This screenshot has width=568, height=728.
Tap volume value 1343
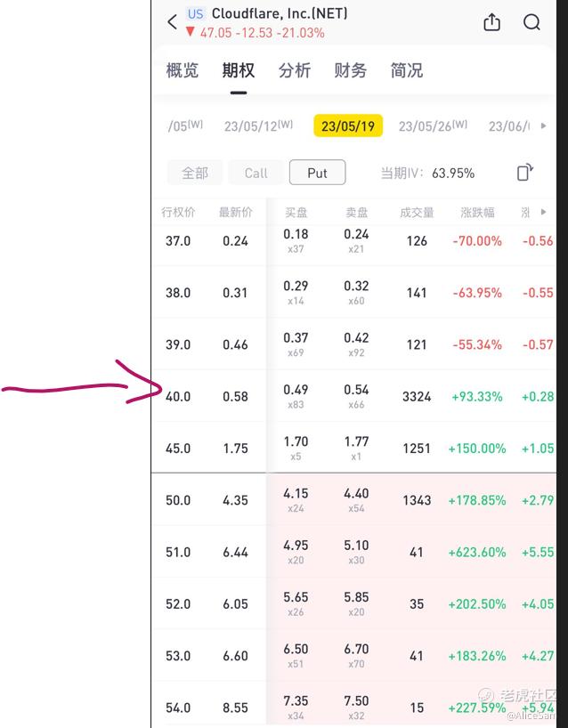(x=417, y=500)
